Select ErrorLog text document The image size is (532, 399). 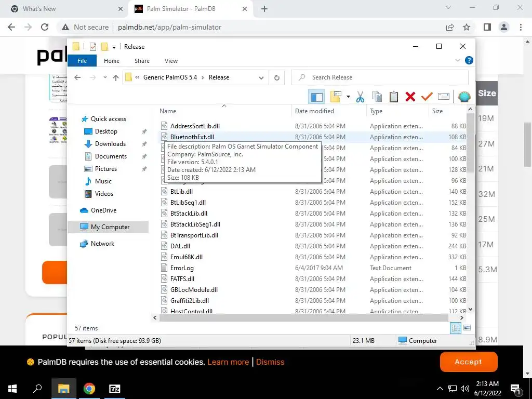pyautogui.click(x=182, y=268)
